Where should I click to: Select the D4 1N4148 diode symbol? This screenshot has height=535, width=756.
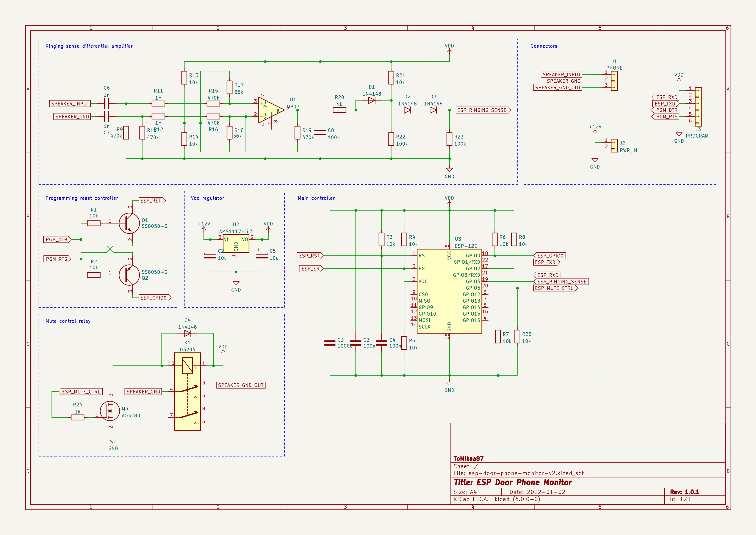188,333
